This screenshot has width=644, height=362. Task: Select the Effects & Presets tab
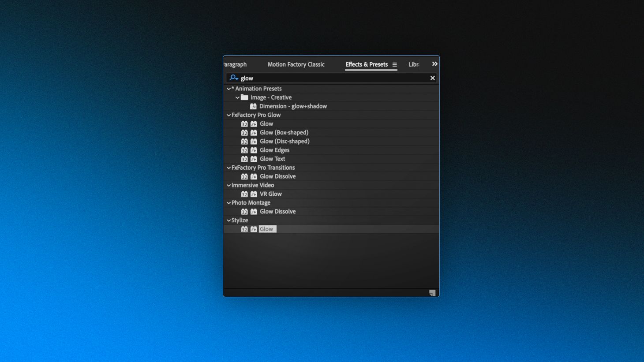click(x=367, y=64)
